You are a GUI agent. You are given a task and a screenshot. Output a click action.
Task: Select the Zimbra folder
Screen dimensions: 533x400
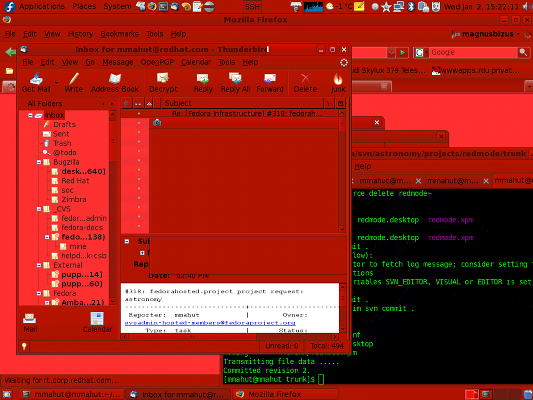74,199
